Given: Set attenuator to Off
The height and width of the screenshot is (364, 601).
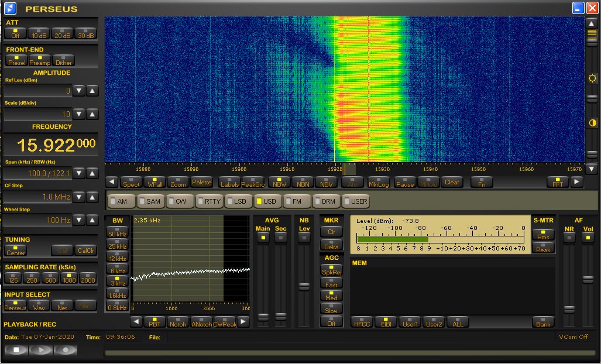Looking at the screenshot, I should 15,33.
